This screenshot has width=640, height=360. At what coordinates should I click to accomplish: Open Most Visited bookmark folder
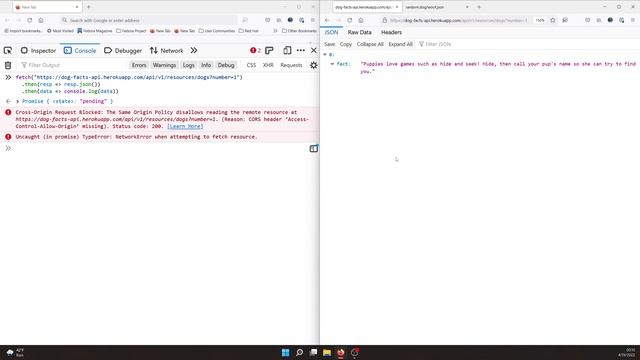(x=60, y=31)
